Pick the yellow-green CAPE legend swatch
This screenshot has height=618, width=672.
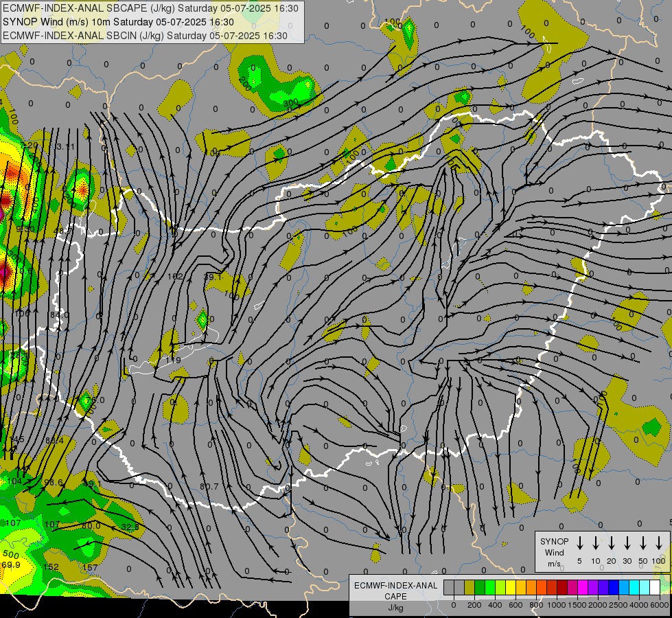click(500, 587)
